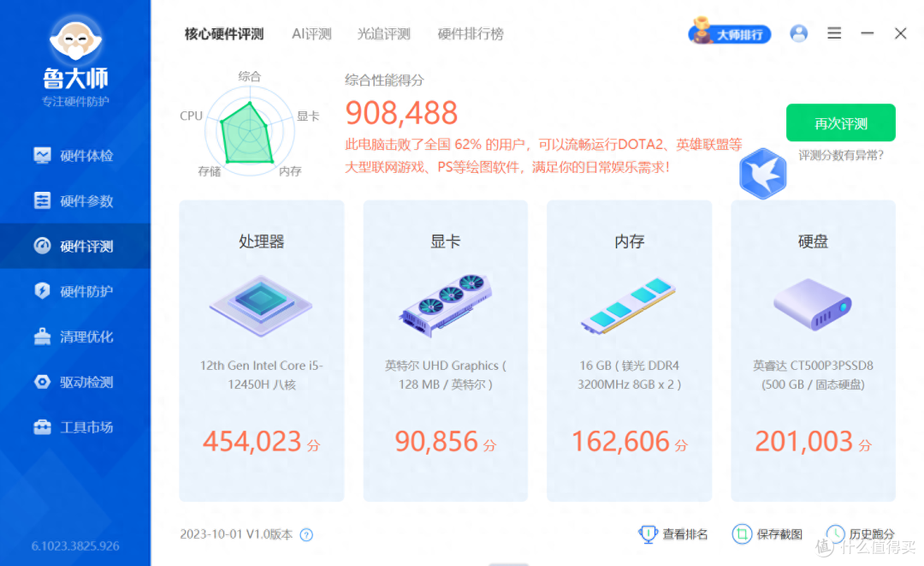This screenshot has width=924, height=566.
Task: Click the 16 GB 镁光 DDR4 description
Action: click(x=630, y=375)
